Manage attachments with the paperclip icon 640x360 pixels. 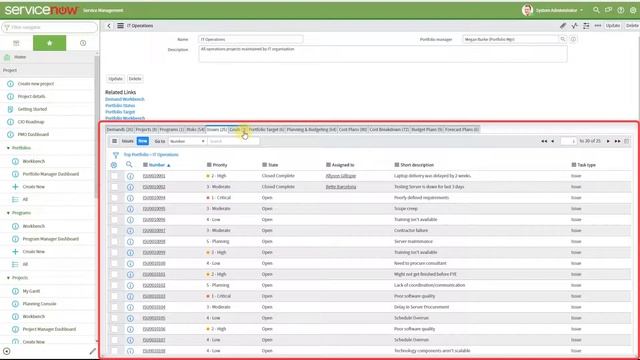(563, 26)
